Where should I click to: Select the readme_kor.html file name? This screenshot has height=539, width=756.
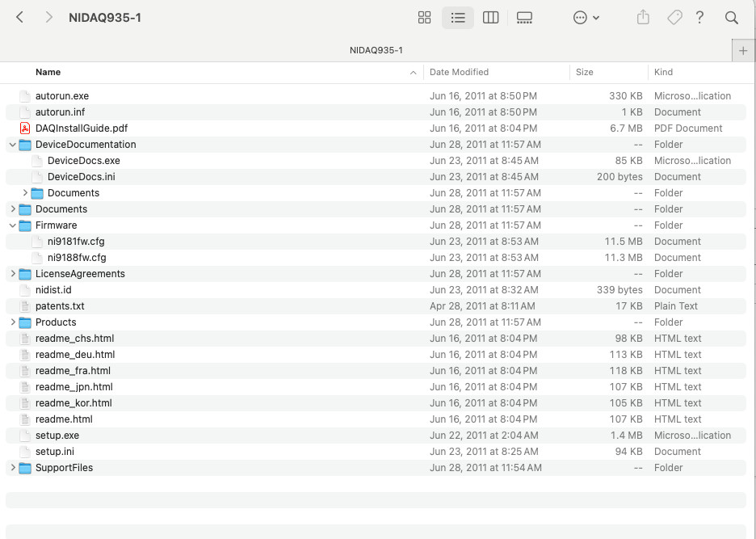(x=73, y=403)
